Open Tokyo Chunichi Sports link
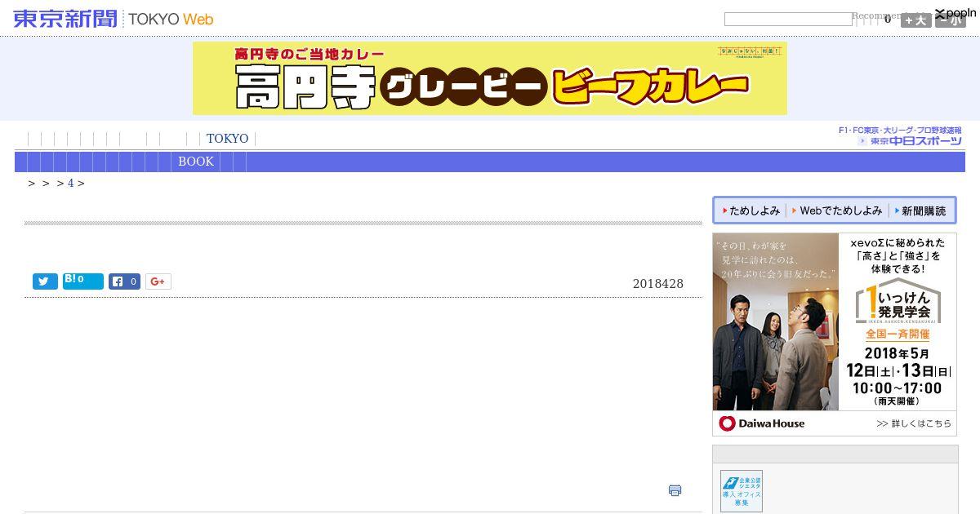This screenshot has height=514, width=980. [901, 136]
